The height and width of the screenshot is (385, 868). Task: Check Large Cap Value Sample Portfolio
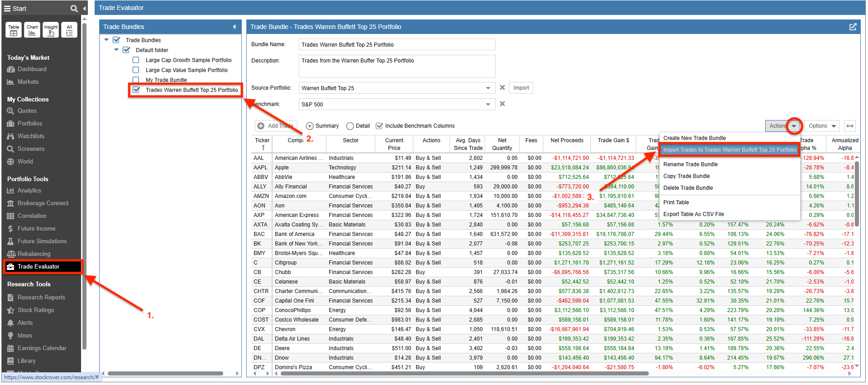136,70
